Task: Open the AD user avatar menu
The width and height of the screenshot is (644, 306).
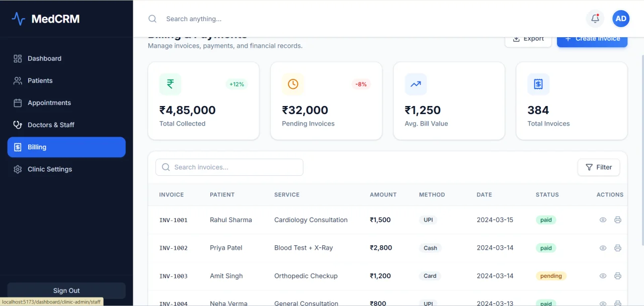Action: 621,19
